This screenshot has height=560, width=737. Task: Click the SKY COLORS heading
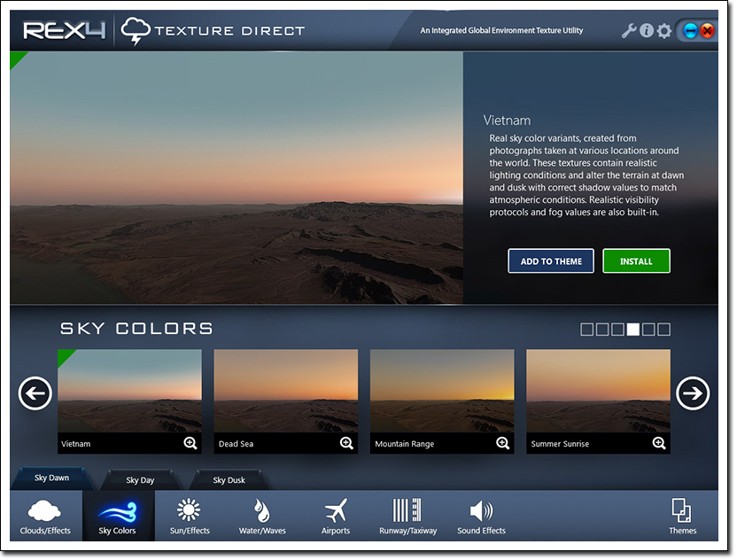(x=136, y=329)
